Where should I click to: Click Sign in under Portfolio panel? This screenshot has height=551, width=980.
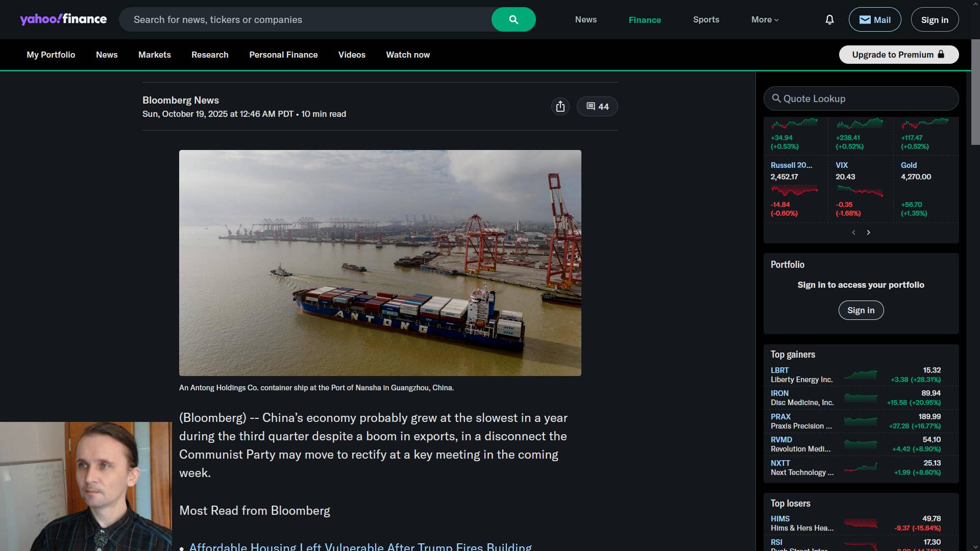(x=861, y=310)
